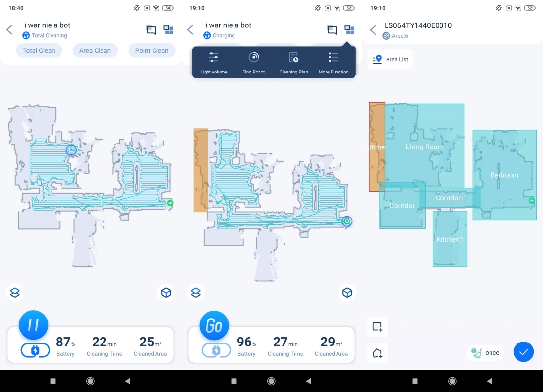This screenshot has height=392, width=543.
Task: Select Area Clean mode
Action: [x=95, y=50]
